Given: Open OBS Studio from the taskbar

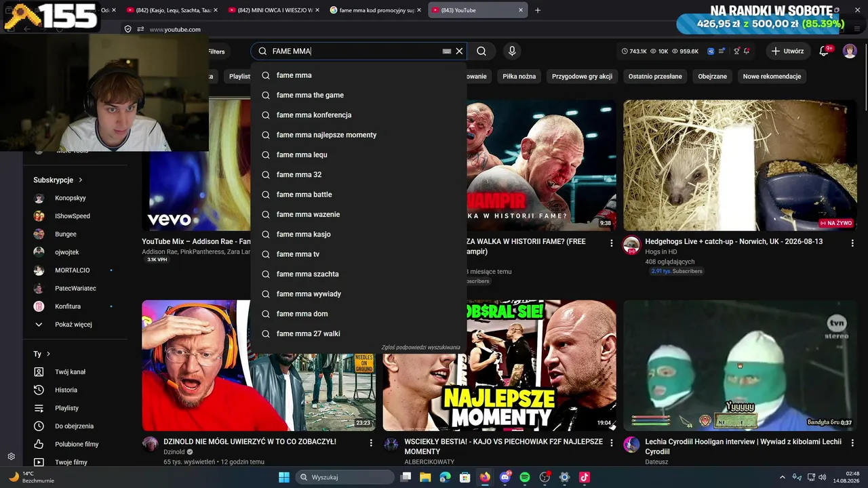Looking at the screenshot, I should [545, 477].
